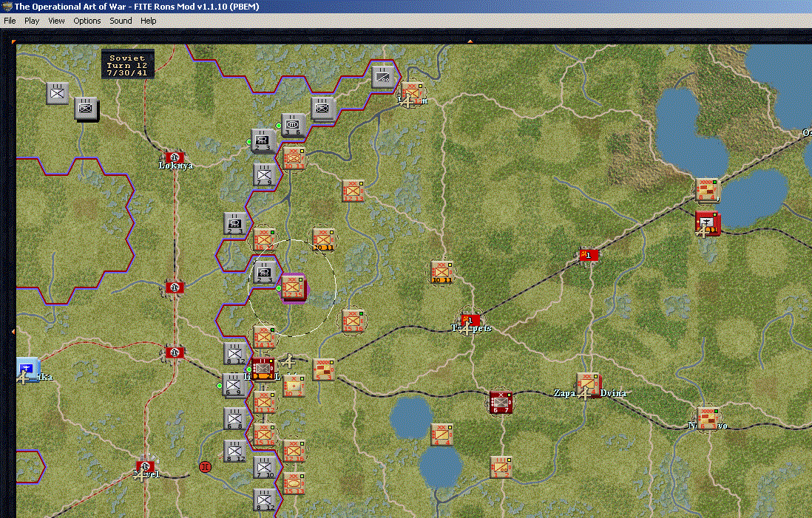This screenshot has height=518, width=812.
Task: Select the dark red Soviet unit at Velikie Luki
Action: pos(263,369)
